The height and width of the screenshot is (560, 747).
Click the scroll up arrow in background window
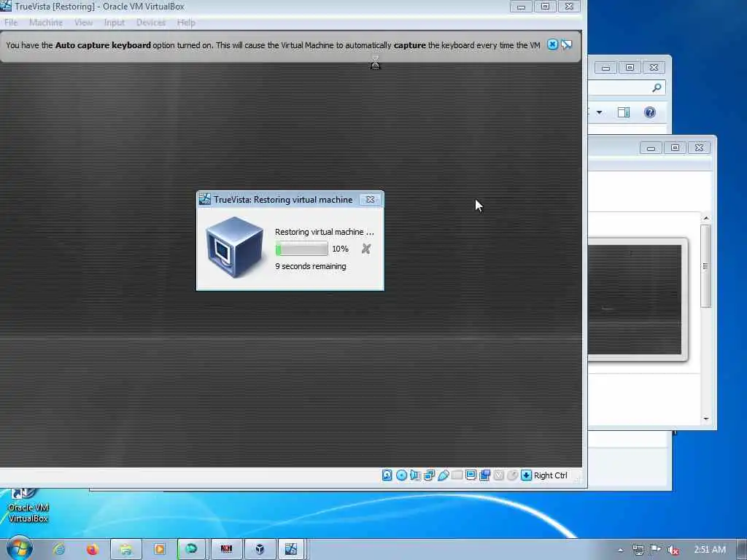pos(706,217)
